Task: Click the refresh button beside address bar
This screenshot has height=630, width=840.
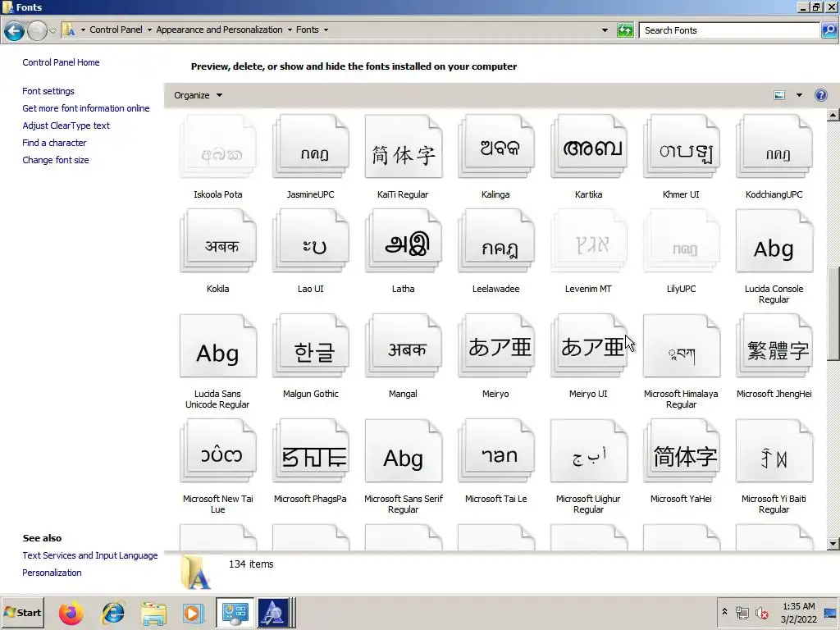Action: [625, 30]
